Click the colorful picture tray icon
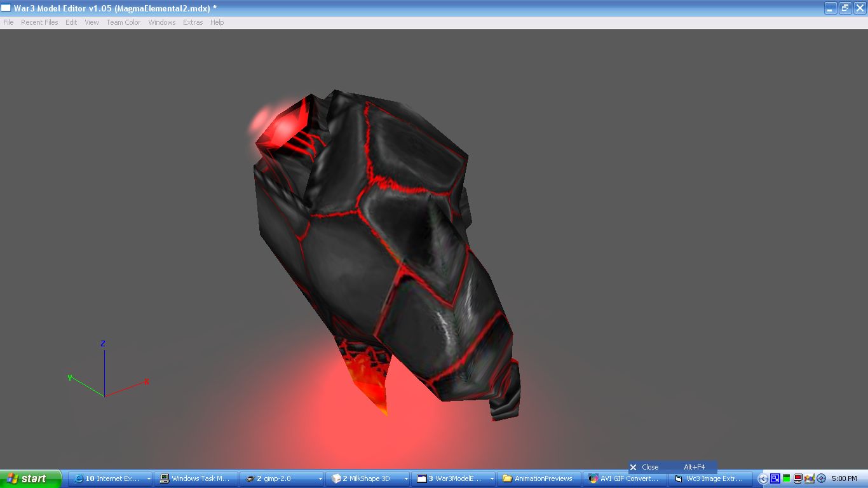Viewport: 868px width, 488px height. click(810, 478)
